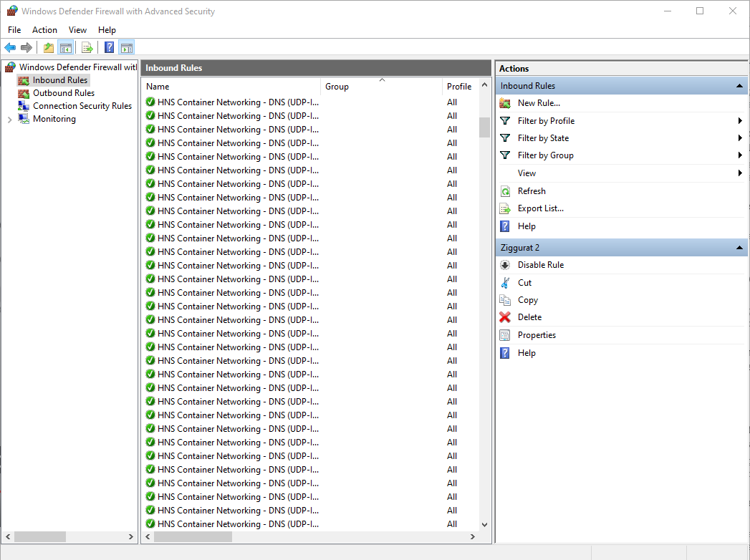This screenshot has height=560, width=750.
Task: Collapse the Inbound Rules actions section
Action: pyautogui.click(x=739, y=86)
